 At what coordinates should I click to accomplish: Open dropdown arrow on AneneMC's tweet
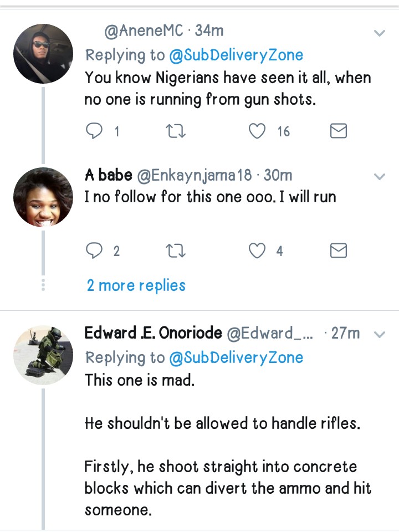[x=380, y=33]
